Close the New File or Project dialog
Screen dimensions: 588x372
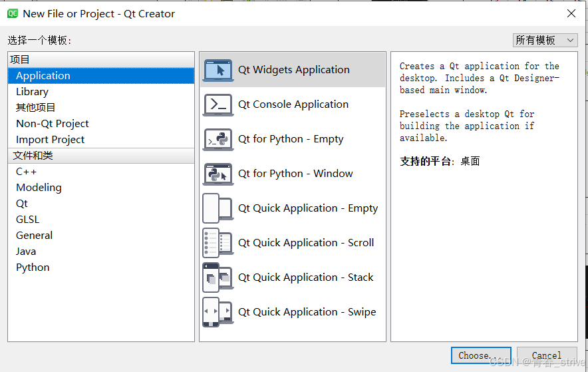pos(571,13)
